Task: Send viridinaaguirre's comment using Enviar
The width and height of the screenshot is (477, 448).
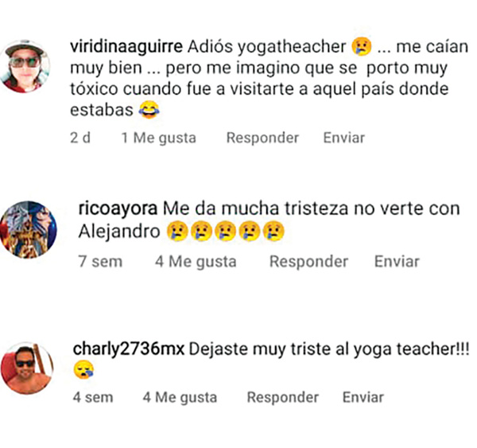Action: (x=344, y=138)
